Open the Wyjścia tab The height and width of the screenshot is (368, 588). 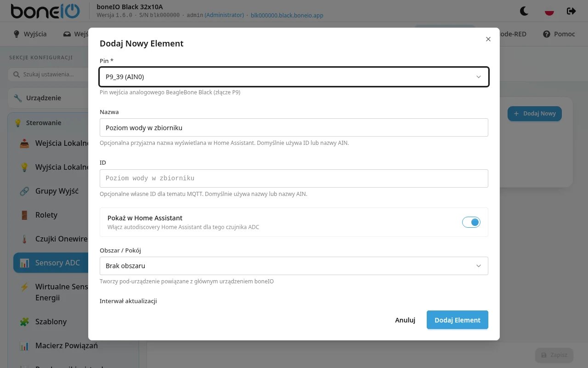click(30, 34)
